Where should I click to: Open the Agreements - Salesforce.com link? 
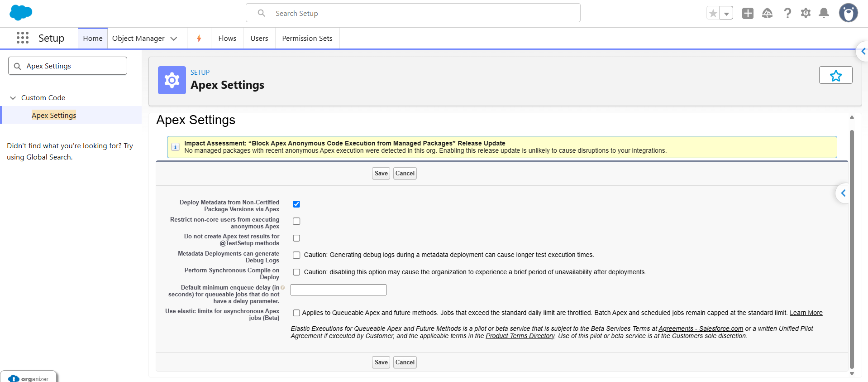[701, 329]
